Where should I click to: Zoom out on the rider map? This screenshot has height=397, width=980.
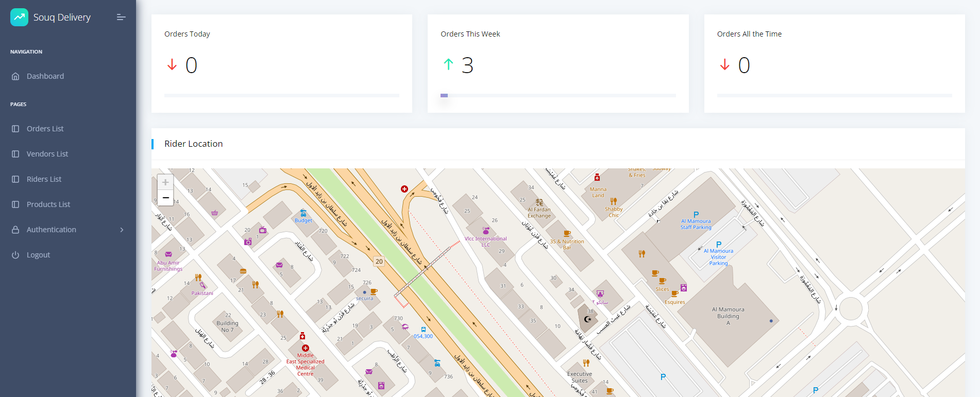click(165, 198)
